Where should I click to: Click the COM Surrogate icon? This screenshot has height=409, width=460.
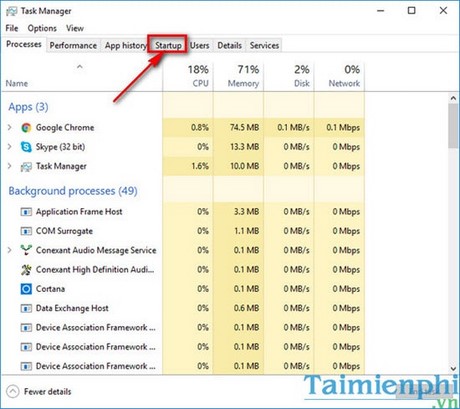click(26, 231)
